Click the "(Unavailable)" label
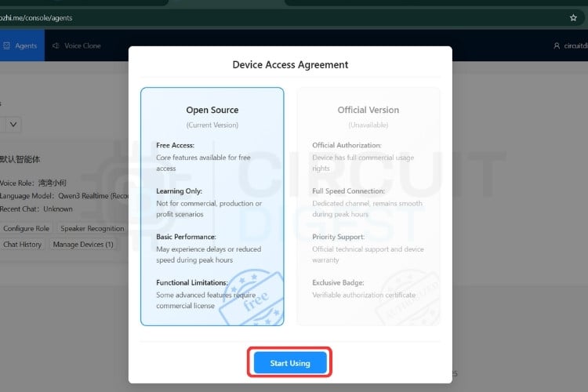The image size is (588, 392). 368,125
